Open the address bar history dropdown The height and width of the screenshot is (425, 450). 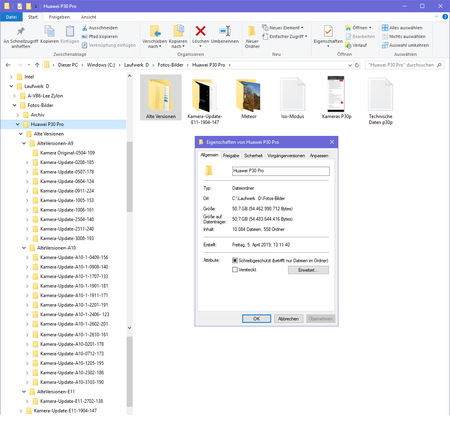coord(350,65)
